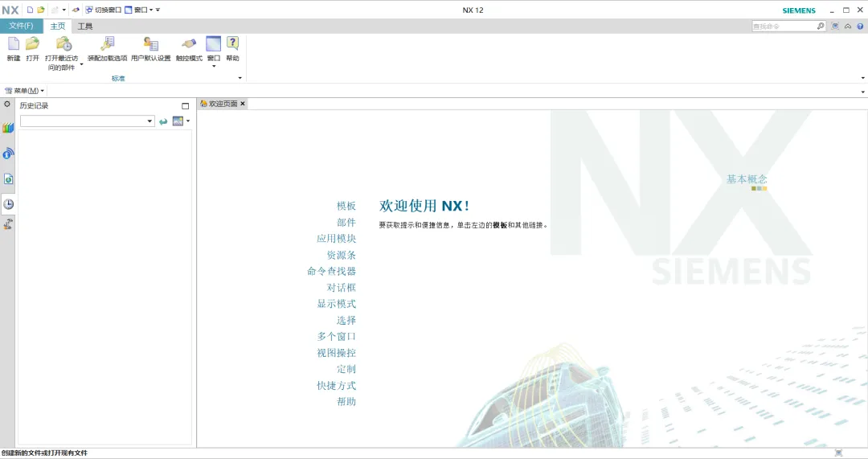The height and width of the screenshot is (459, 868).
Task: Open 用户默认设置 customer defaults
Action: point(150,49)
